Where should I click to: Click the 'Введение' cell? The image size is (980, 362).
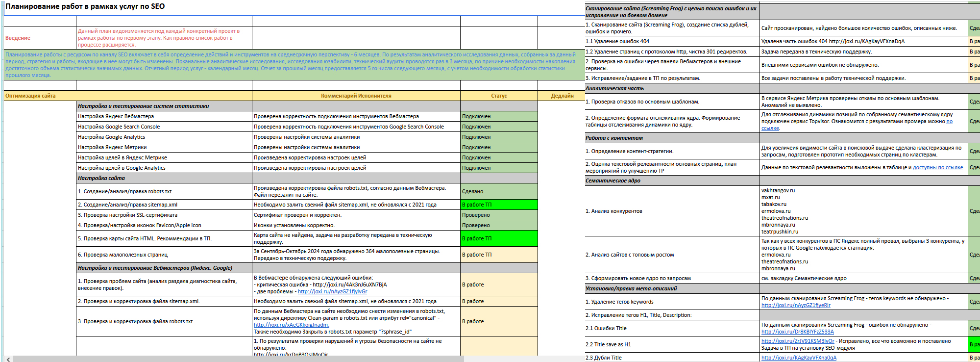tap(18, 38)
